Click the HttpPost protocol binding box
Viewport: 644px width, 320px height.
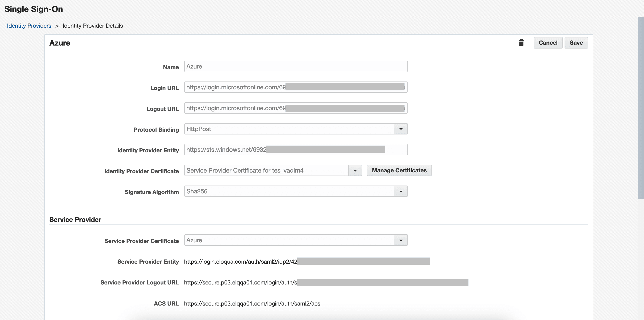[x=289, y=129]
